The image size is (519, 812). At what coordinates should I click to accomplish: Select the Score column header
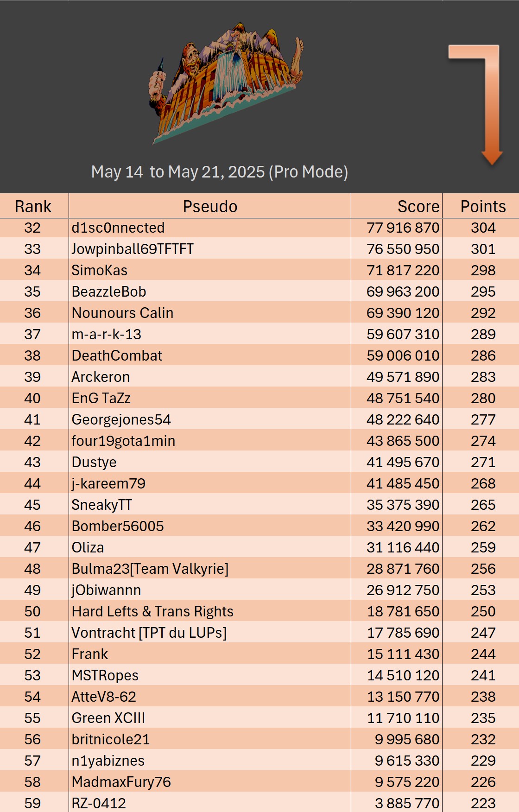[x=418, y=206]
